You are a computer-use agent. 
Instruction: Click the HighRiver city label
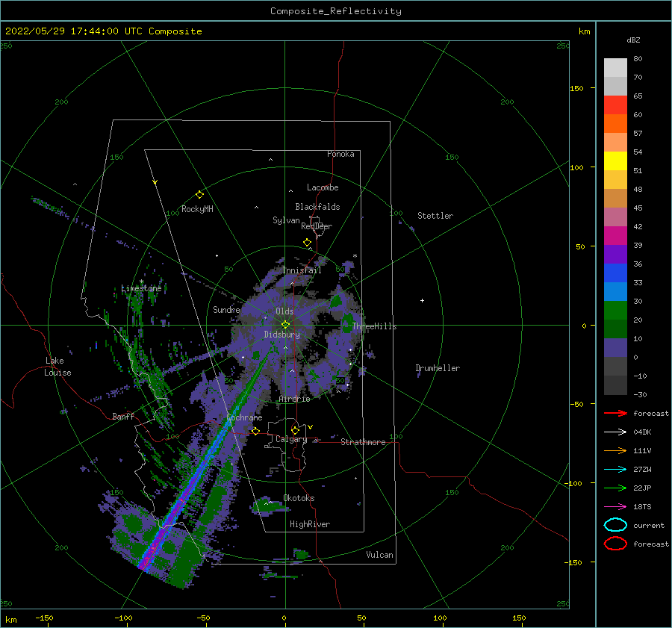(x=310, y=524)
